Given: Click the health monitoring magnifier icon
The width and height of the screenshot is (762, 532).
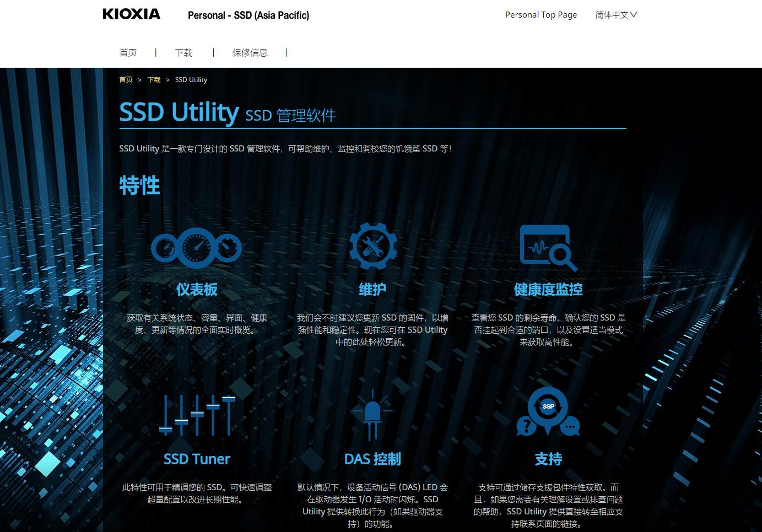Looking at the screenshot, I should (x=549, y=248).
